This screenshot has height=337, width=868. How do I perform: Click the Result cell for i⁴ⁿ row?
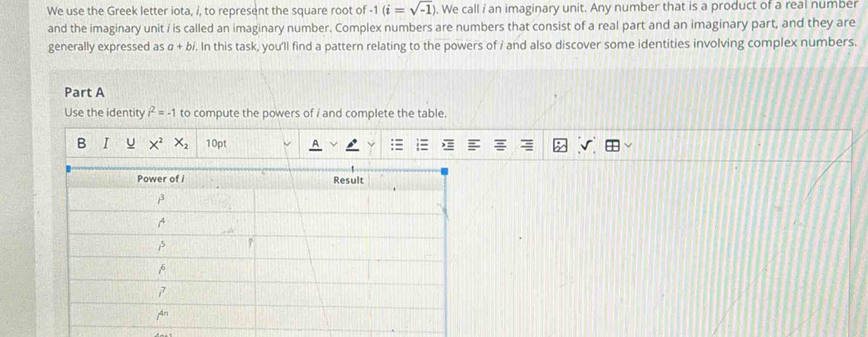tap(350, 314)
